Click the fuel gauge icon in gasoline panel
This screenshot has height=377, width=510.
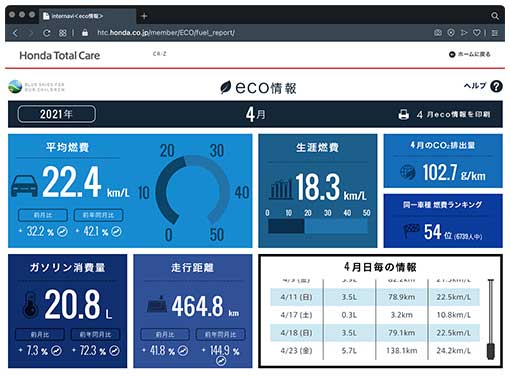coord(30,304)
